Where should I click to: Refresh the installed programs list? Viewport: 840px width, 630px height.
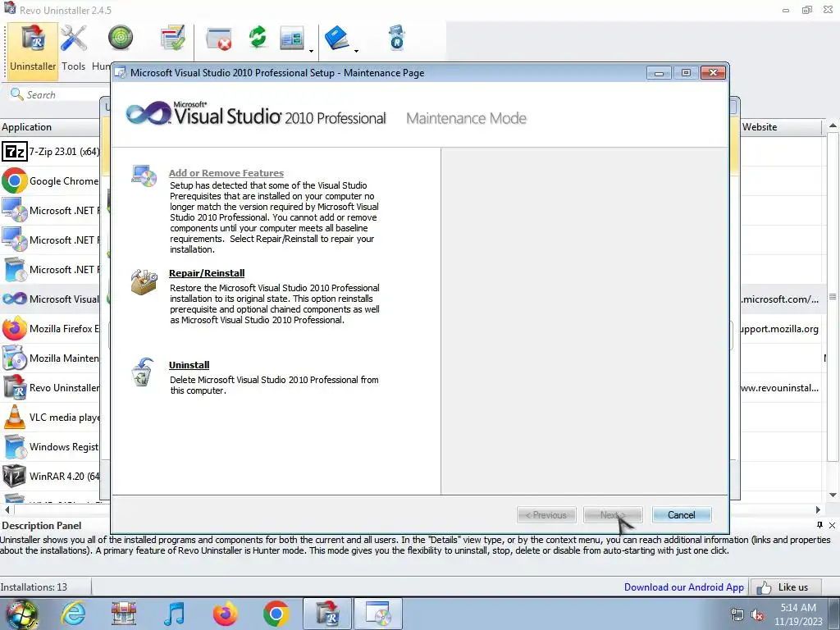(258, 38)
